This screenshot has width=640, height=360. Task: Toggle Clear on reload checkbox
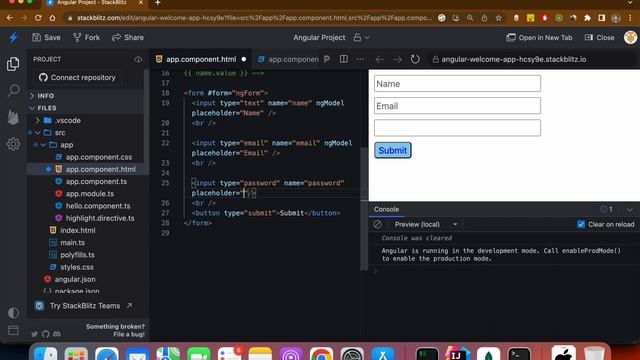(x=581, y=224)
